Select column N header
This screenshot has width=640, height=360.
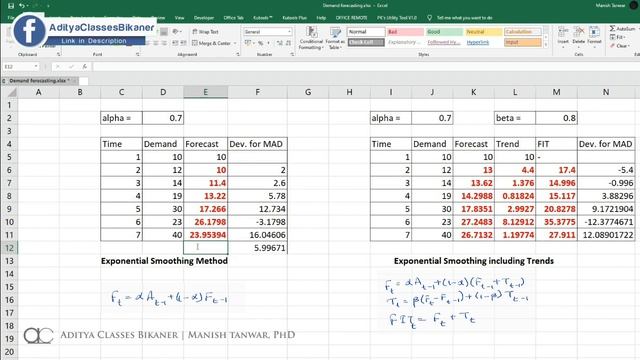(x=606, y=92)
